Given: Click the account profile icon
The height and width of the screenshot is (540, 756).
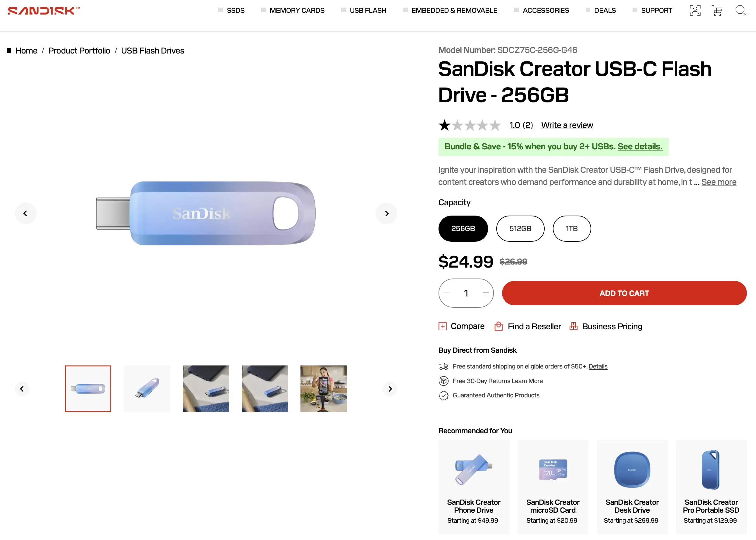Looking at the screenshot, I should click(x=695, y=11).
